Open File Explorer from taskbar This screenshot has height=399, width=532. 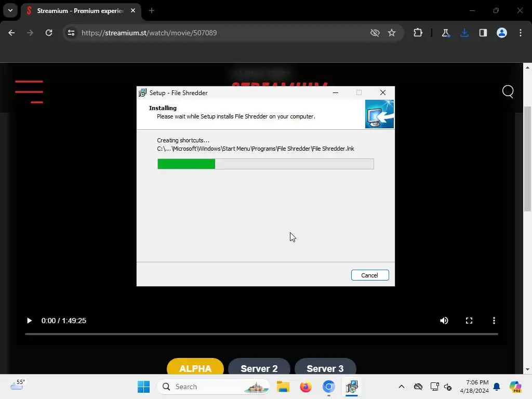283,387
